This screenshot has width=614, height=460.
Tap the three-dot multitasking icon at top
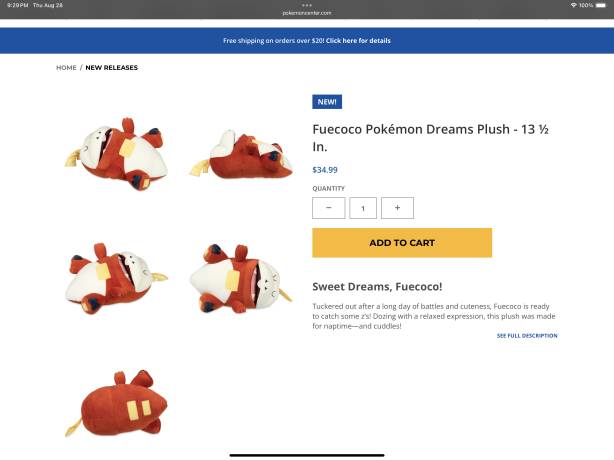(307, 5)
